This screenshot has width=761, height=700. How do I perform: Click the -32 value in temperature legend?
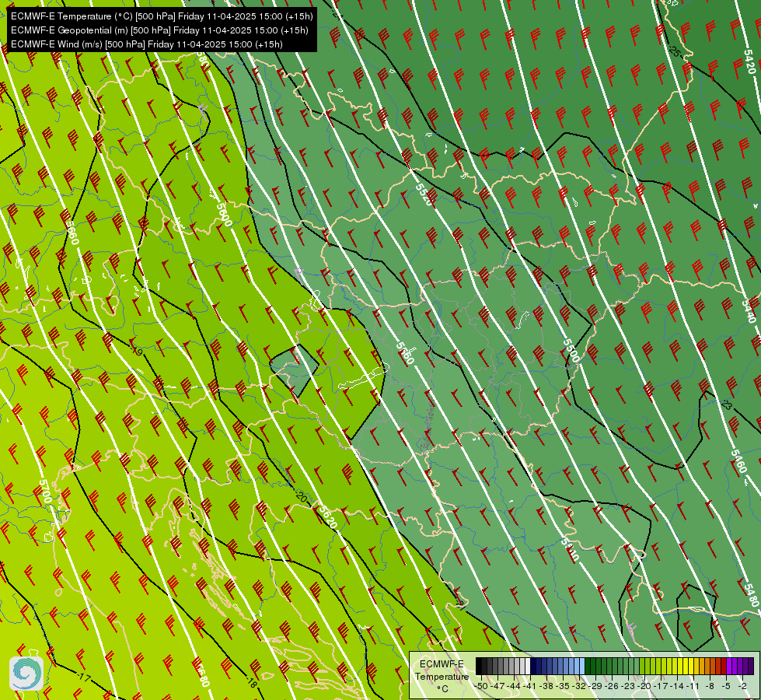580,686
